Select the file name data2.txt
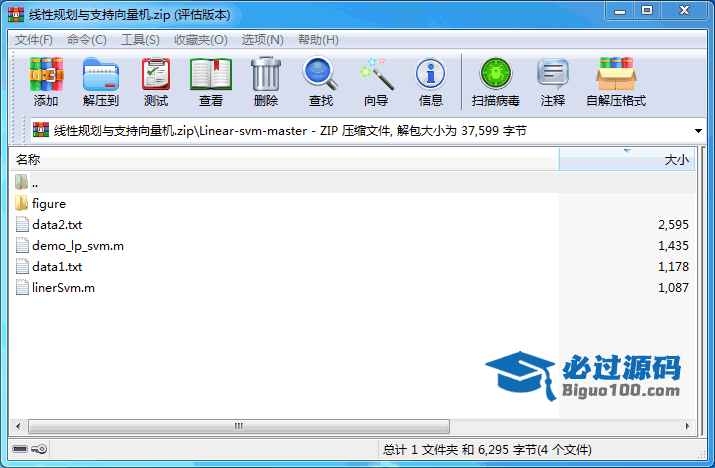715x468 pixels. 57,225
